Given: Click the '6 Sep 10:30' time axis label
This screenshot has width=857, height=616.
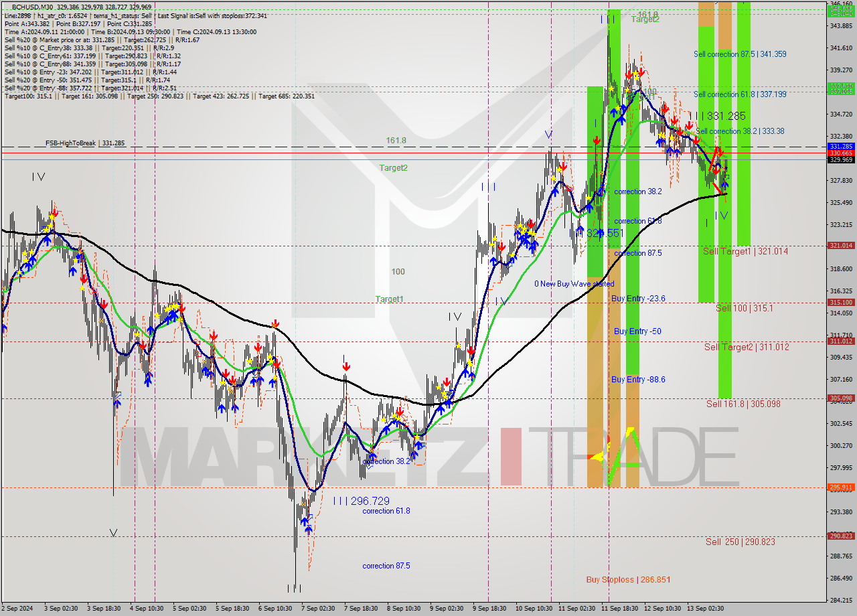Looking at the screenshot, I should 275,609.
